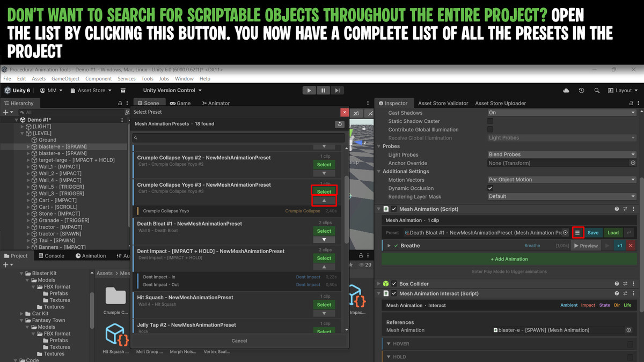Open the Window menu
The width and height of the screenshot is (644, 362).
point(184,79)
